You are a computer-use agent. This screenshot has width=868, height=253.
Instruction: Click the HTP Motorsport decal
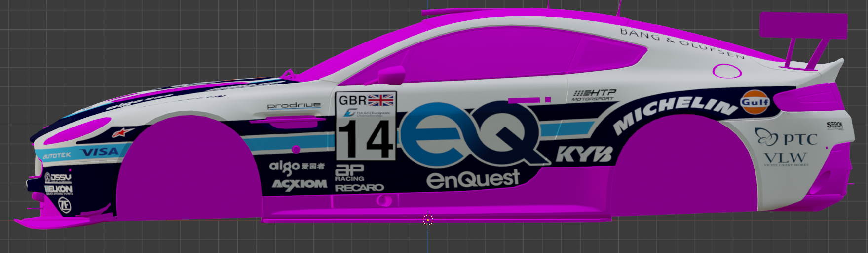coord(595,95)
